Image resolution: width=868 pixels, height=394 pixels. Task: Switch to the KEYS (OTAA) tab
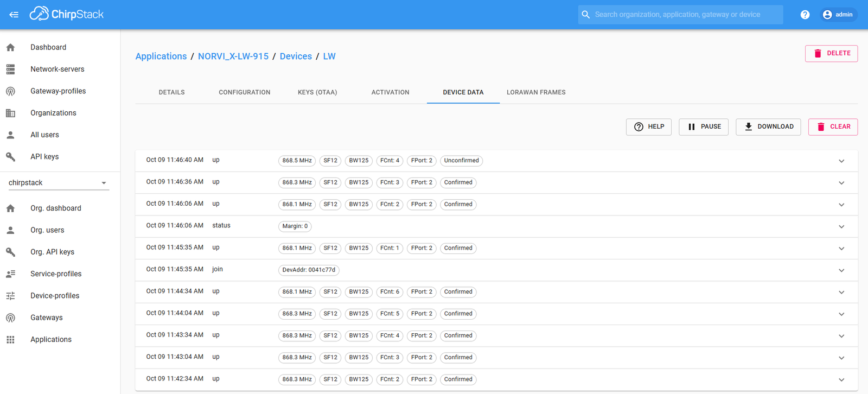point(317,92)
